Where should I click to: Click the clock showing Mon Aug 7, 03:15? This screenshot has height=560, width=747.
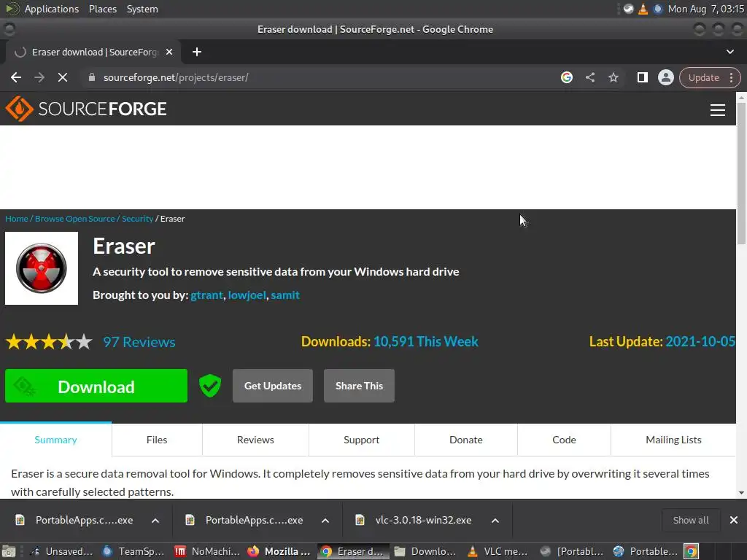click(x=705, y=9)
